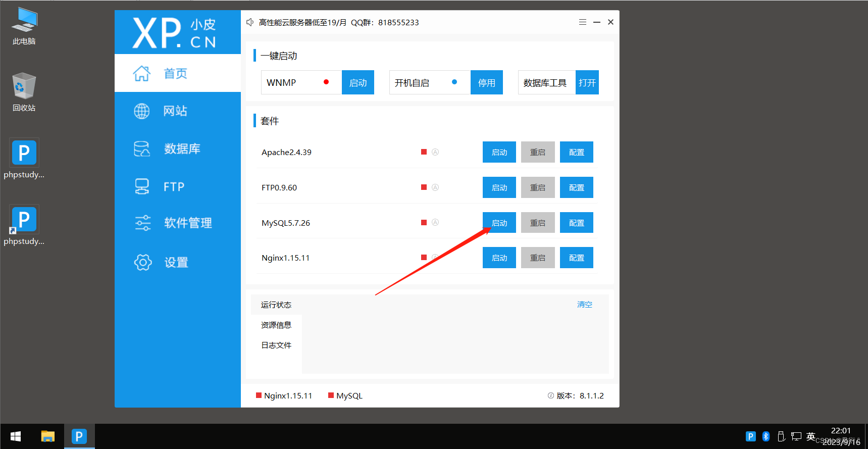The image size is (868, 449).
Task: Click MySQL status in footer
Action: (345, 395)
